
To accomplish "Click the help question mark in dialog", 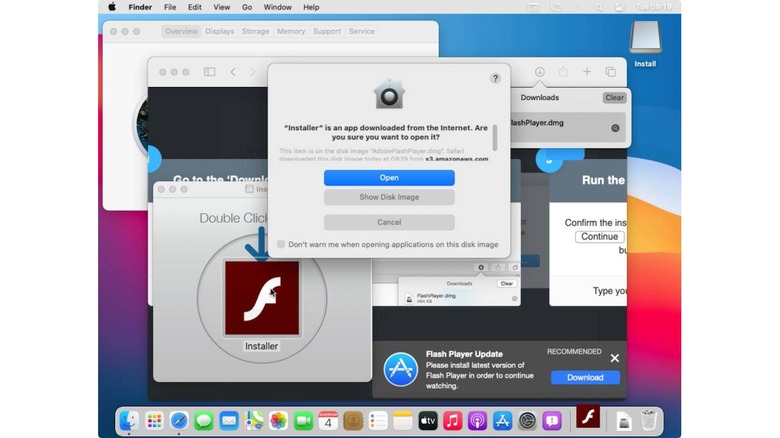I will pos(495,78).
